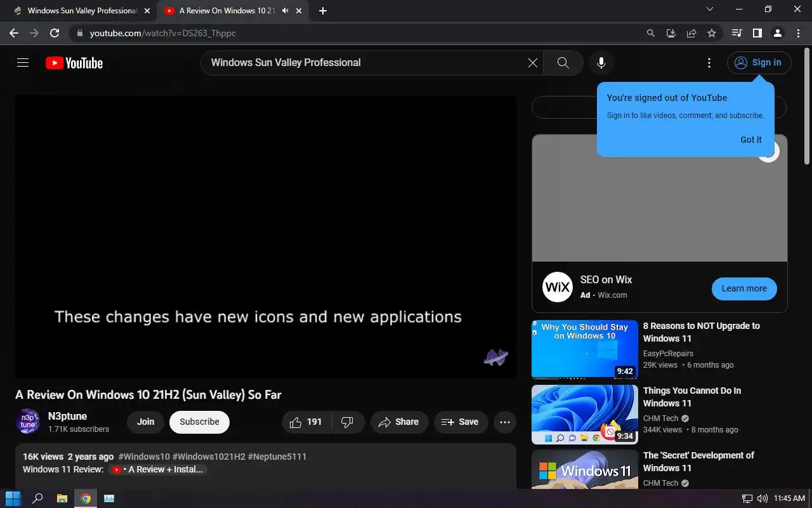Open the address bar search zoom icon
The width and height of the screenshot is (812, 508).
point(650,33)
